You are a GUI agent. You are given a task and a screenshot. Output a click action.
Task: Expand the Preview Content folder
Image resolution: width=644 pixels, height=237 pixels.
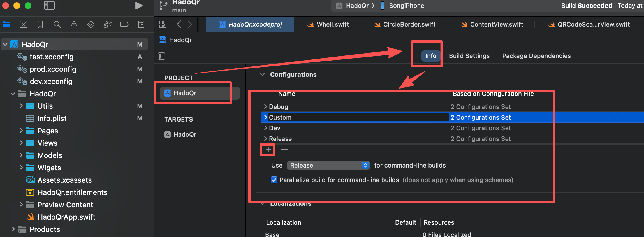click(x=21, y=205)
